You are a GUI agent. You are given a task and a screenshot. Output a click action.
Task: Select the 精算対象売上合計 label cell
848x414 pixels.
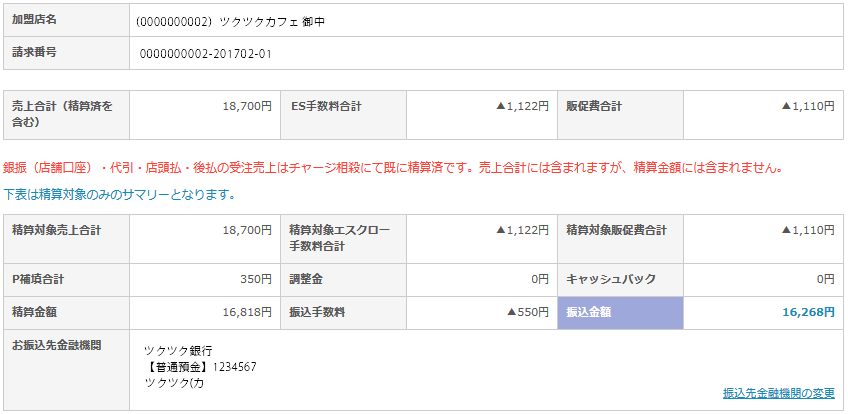coord(67,239)
